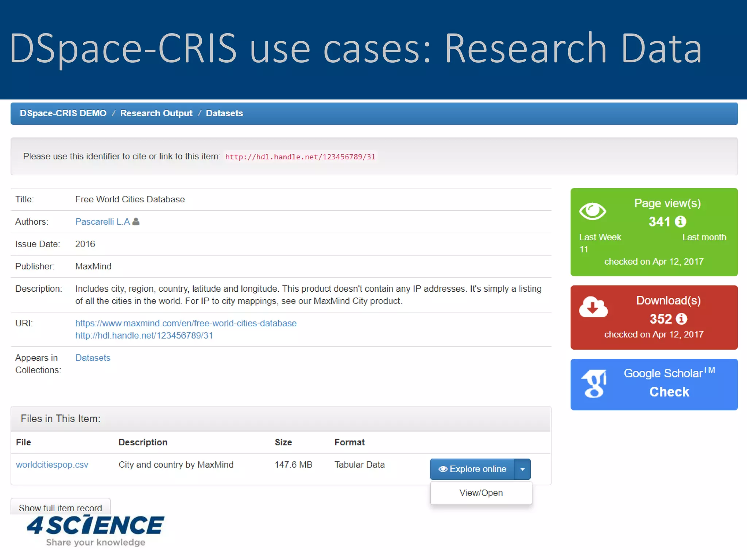Download the worldcitiespop.csv file link
The height and width of the screenshot is (560, 747).
click(x=52, y=465)
